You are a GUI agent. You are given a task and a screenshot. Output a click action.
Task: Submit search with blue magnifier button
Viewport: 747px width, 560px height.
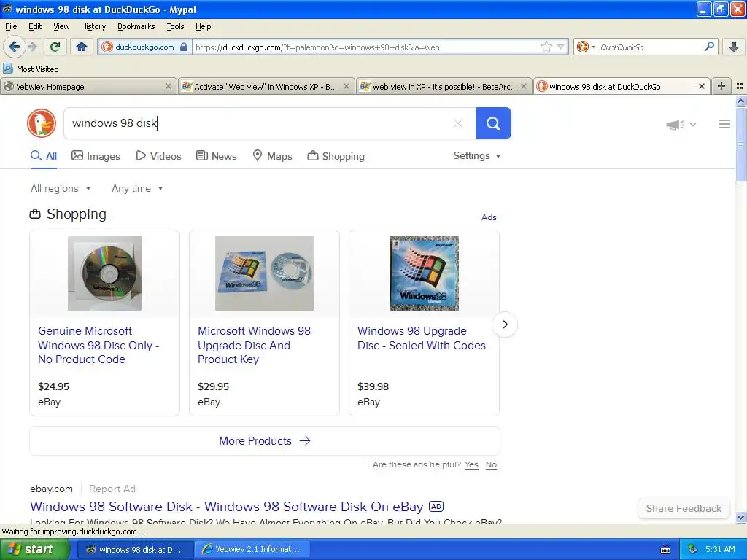pyautogui.click(x=493, y=123)
